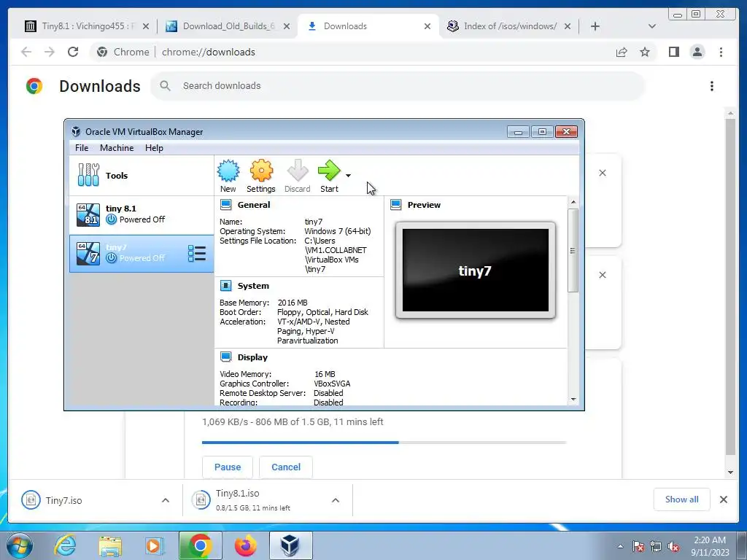The image size is (747, 560).
Task: Click the Display section header
Action: pos(252,357)
